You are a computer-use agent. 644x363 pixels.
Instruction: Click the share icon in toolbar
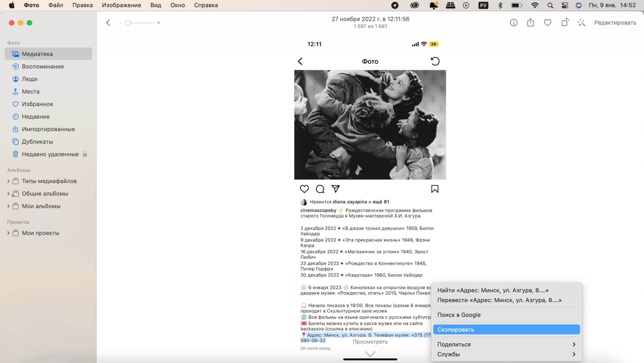(x=531, y=22)
